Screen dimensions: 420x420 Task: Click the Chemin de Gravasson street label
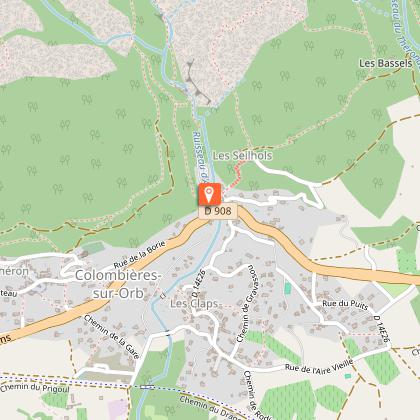[x=245, y=304]
